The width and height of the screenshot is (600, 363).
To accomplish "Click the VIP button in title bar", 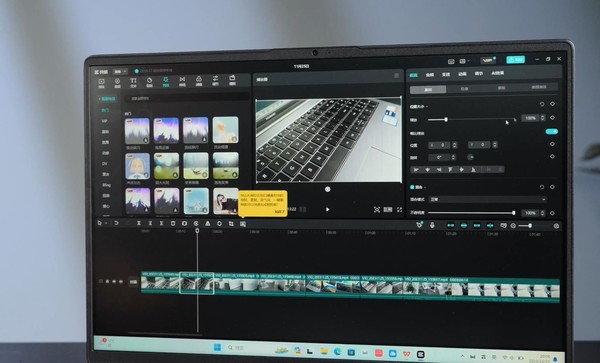I will coord(488,60).
